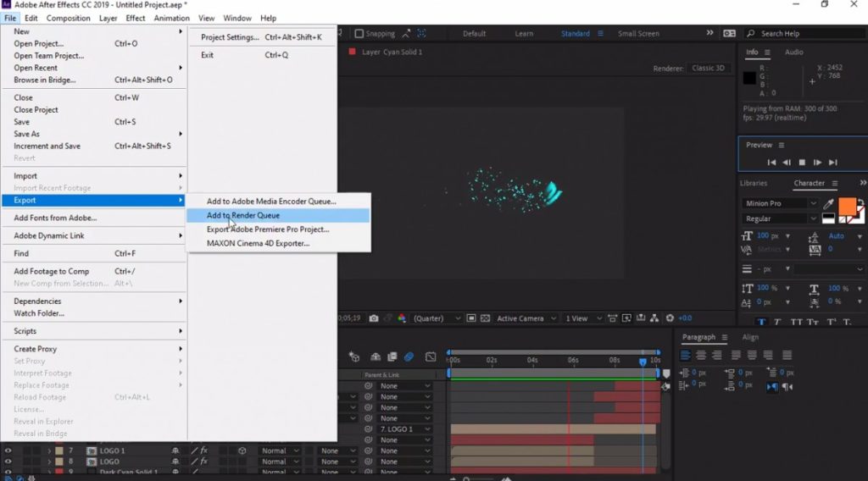
Task: Select center align text icon
Action: click(701, 355)
